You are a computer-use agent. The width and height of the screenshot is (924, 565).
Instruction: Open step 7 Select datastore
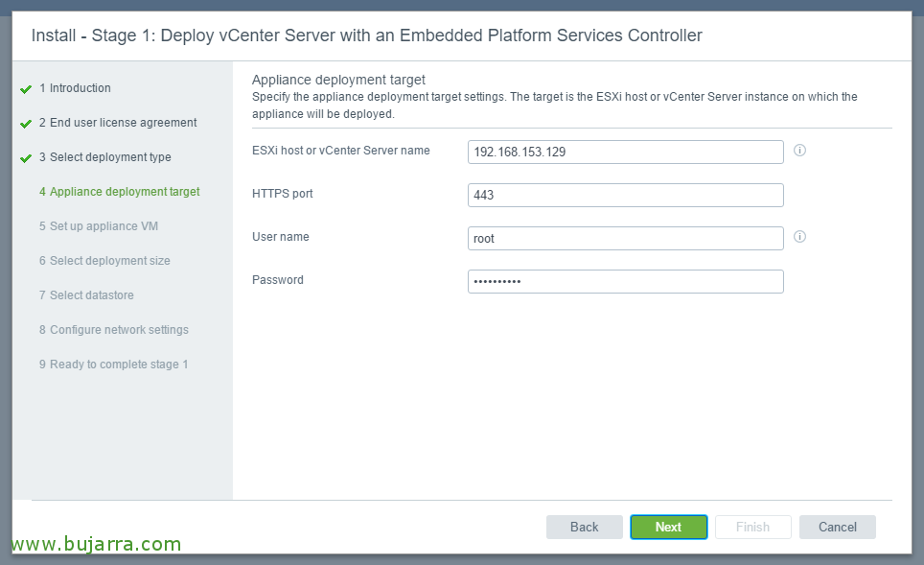tap(86, 294)
